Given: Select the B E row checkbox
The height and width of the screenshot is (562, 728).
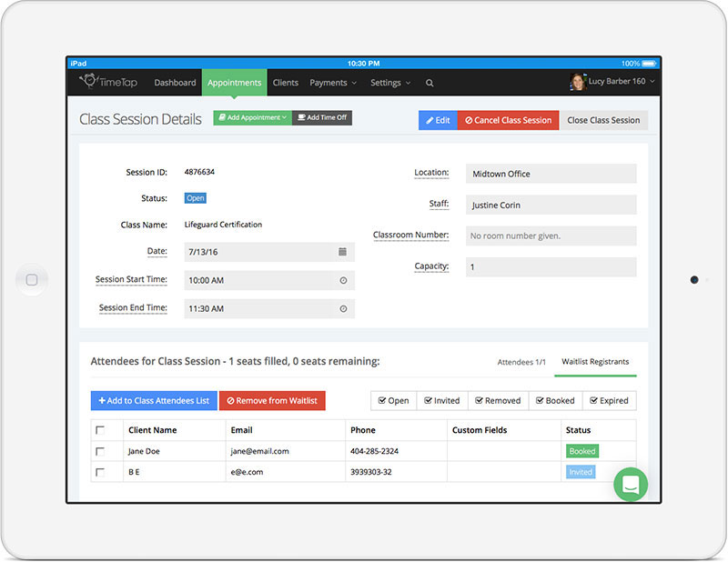Looking at the screenshot, I should click(100, 472).
